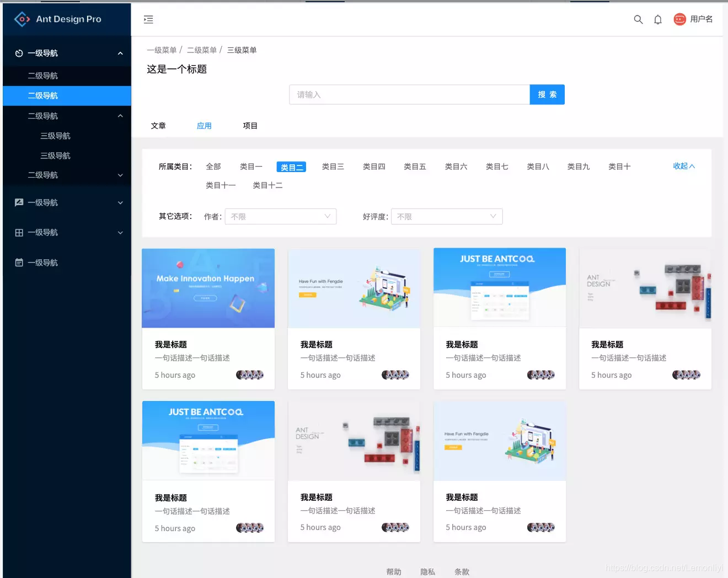Collapse the sidebar using the indent icon

point(148,19)
